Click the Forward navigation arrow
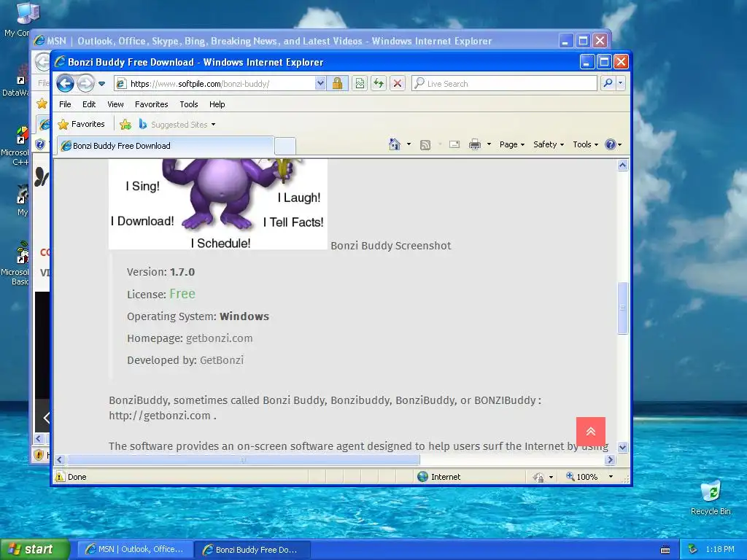Screen dimensions: 747x560 pyautogui.click(x=86, y=84)
